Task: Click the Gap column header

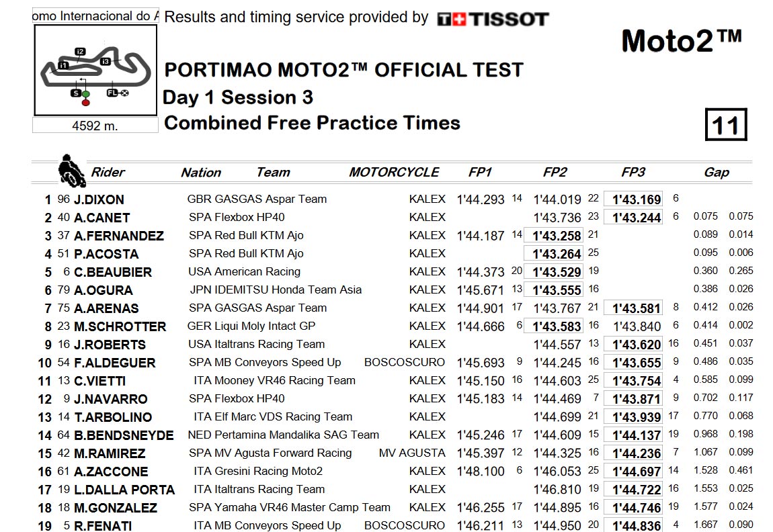Action: tap(717, 172)
